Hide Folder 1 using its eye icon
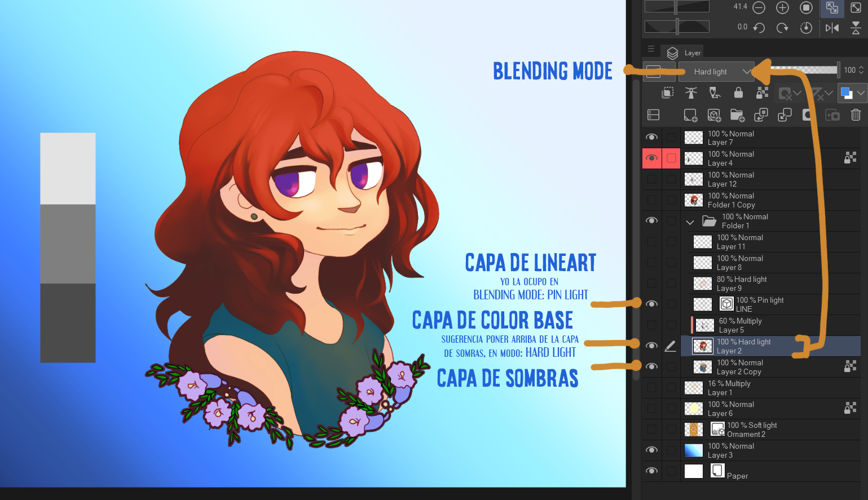 coord(651,221)
